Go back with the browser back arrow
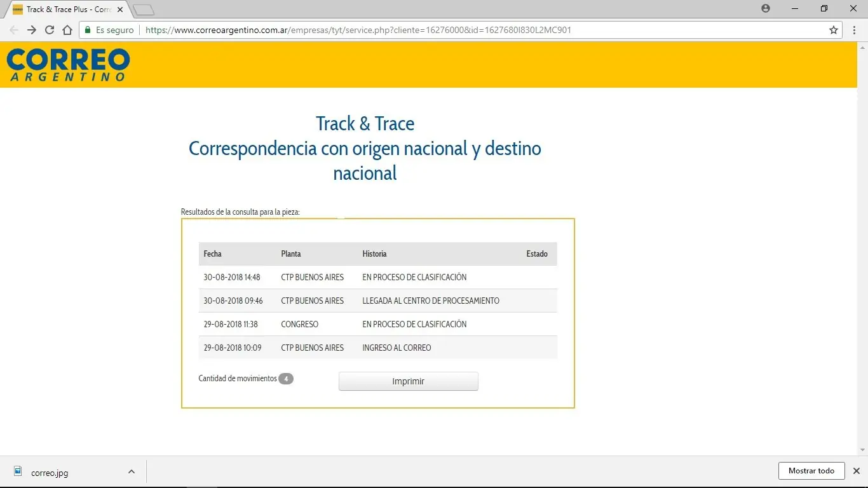868x488 pixels. tap(14, 30)
